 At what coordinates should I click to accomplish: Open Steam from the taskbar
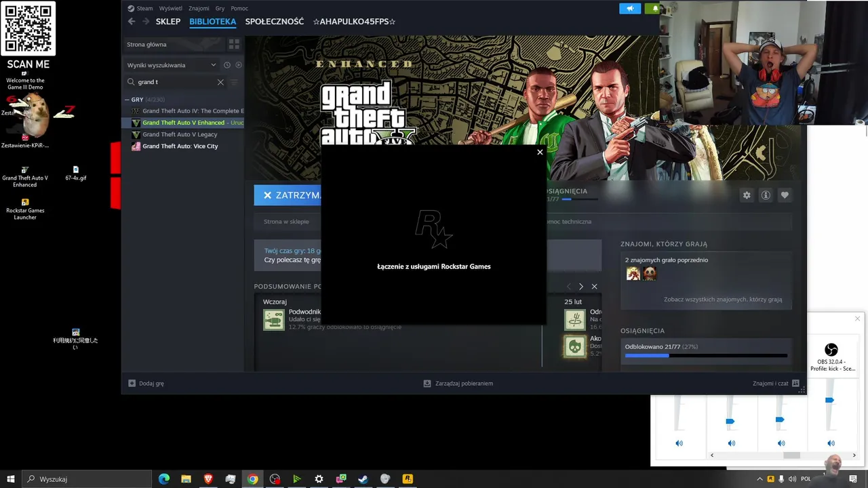click(x=363, y=479)
